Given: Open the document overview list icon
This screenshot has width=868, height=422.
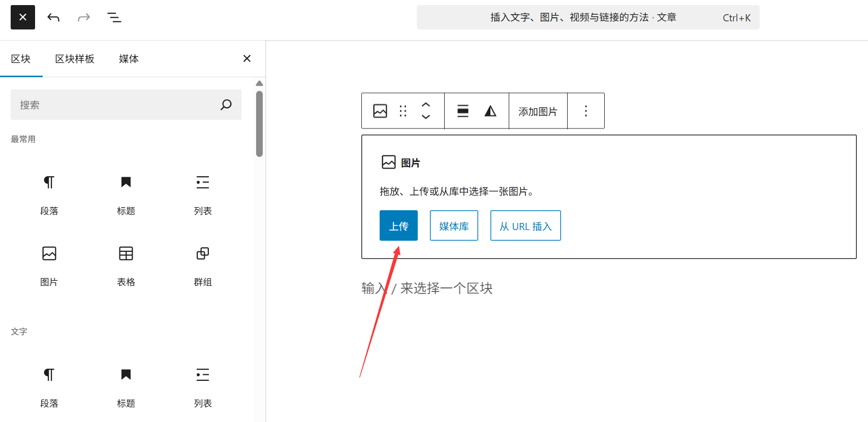Looking at the screenshot, I should click(x=114, y=18).
